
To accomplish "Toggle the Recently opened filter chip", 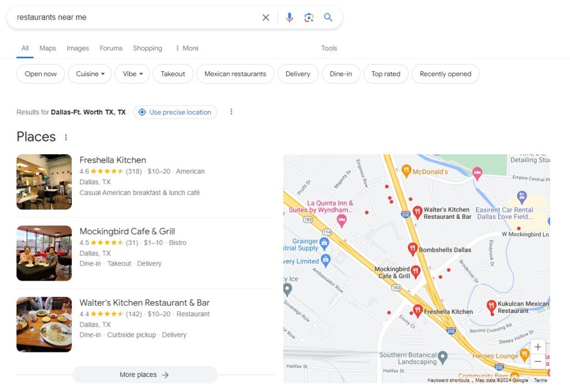I will tap(445, 74).
